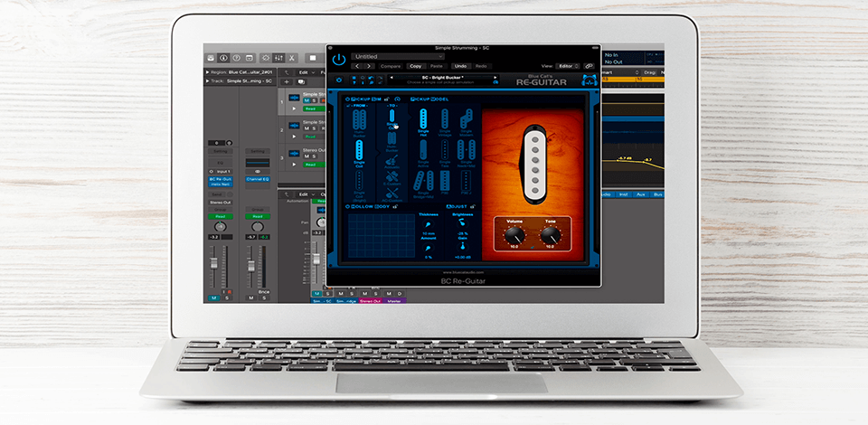Click the Blue Cat headphones logo icon
The width and height of the screenshot is (868, 425).
(589, 80)
